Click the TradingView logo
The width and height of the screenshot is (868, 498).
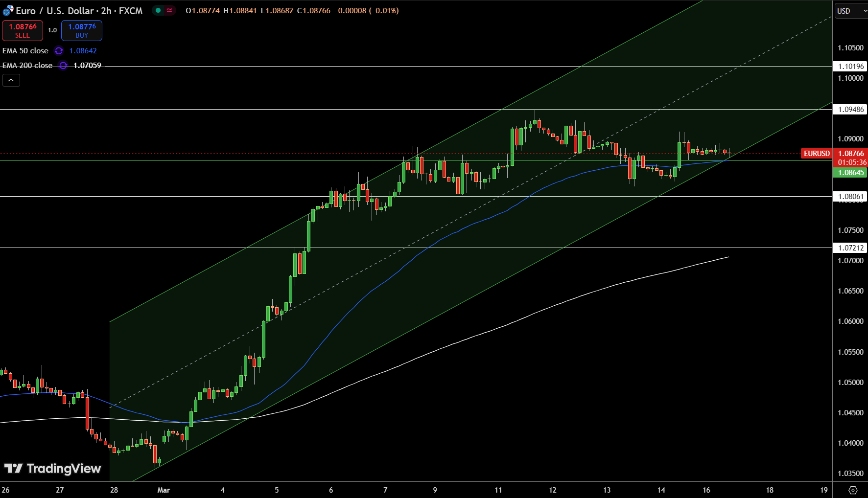53,469
